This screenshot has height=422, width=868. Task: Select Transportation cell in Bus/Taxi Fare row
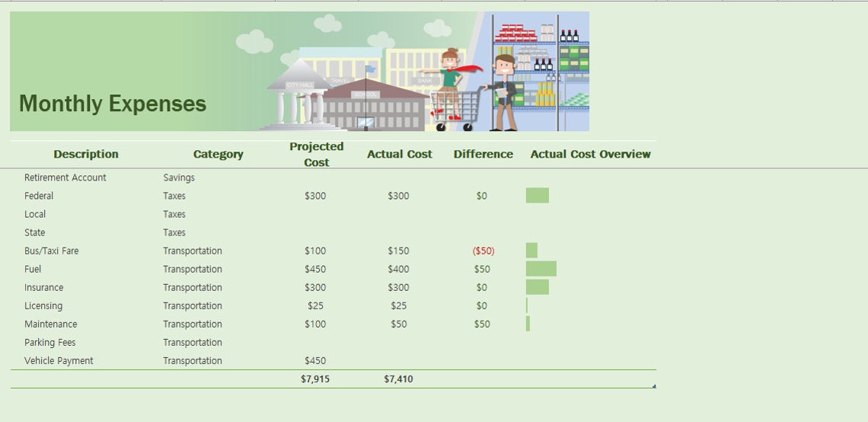(x=193, y=251)
